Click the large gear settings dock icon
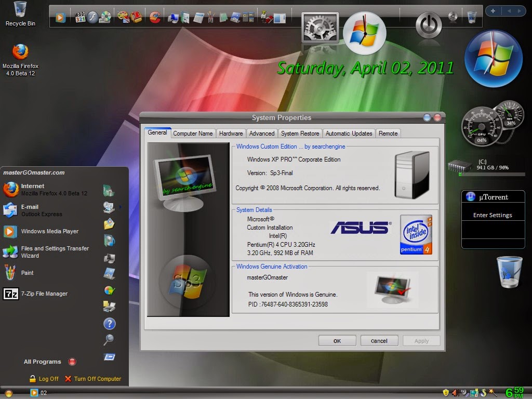Viewport: 532px width, 399px height. (320, 28)
